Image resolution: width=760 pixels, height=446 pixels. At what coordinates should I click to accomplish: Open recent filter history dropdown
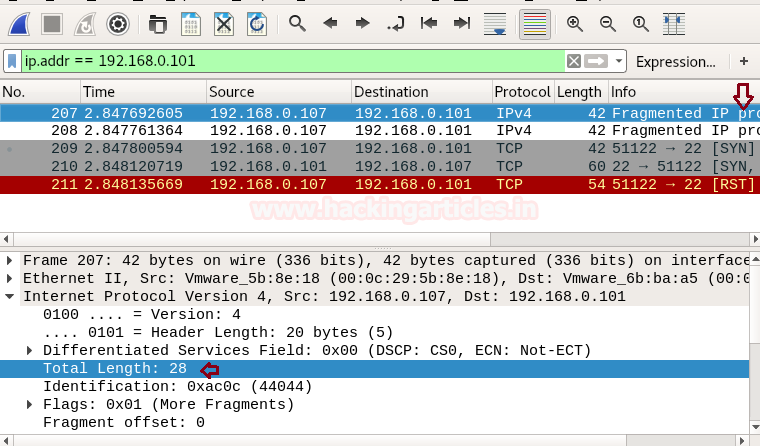coord(618,61)
